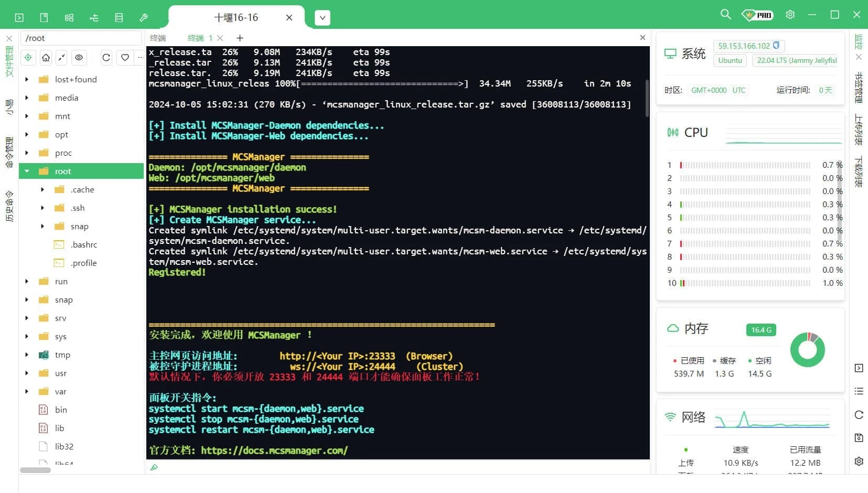This screenshot has height=493, width=868.
Task: Select the lib32 entry
Action: click(x=64, y=446)
